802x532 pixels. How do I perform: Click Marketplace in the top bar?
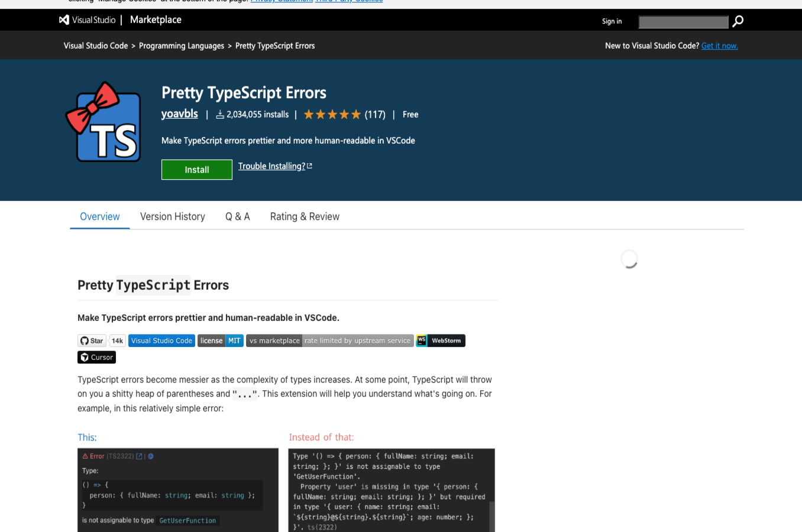click(155, 20)
